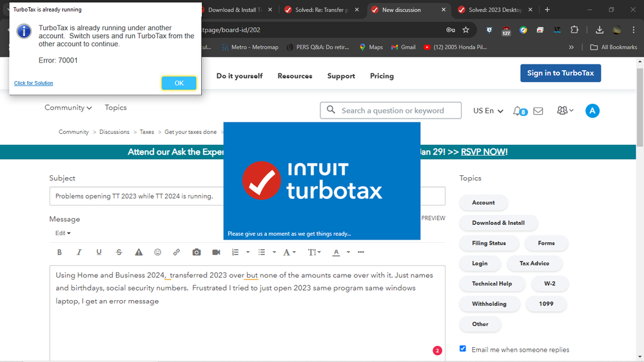Toggle 'Email me when someone replies' checkbox
This screenshot has width=644, height=362.
pyautogui.click(x=463, y=348)
